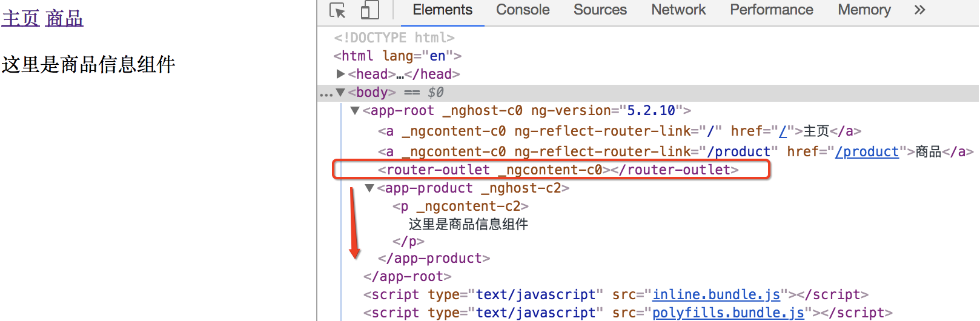This screenshot has height=321, width=980.
Task: Collapse the body element node
Action: [x=340, y=93]
